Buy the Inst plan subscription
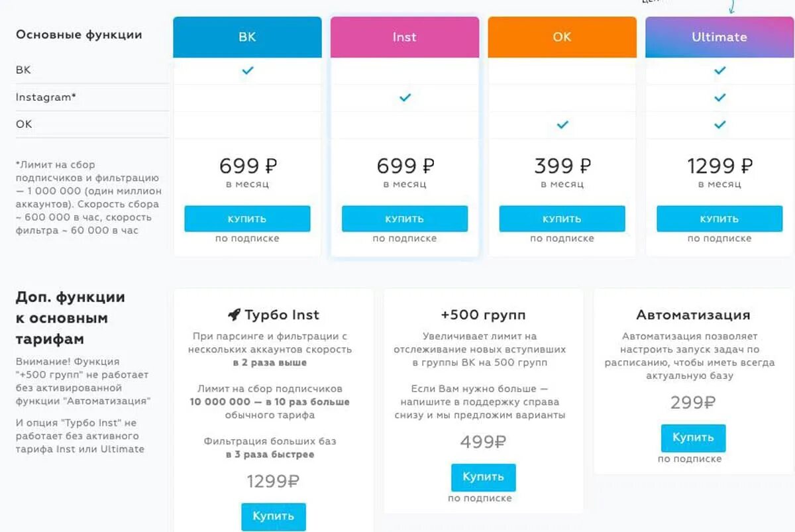The width and height of the screenshot is (795, 532). tap(405, 219)
